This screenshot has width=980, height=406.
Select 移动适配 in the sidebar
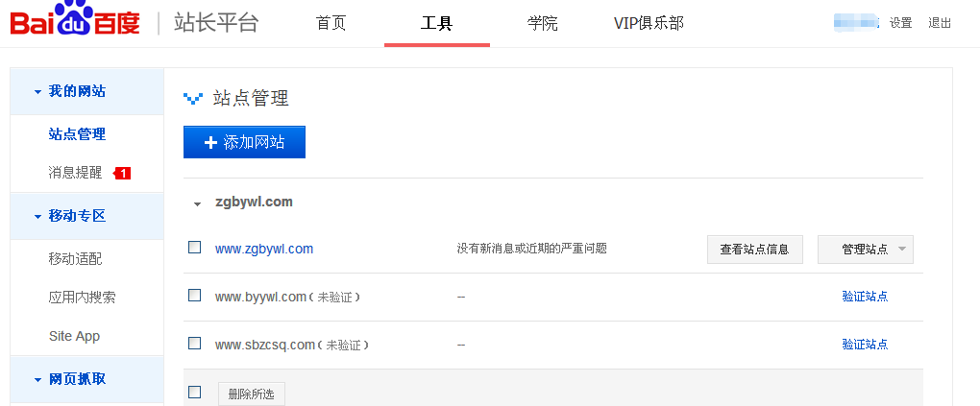click(75, 258)
